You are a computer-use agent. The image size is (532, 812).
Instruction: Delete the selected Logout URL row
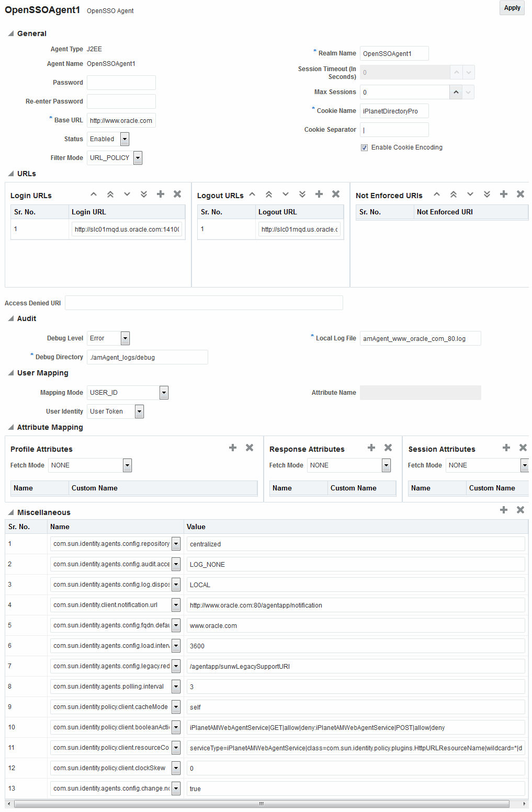(x=336, y=194)
